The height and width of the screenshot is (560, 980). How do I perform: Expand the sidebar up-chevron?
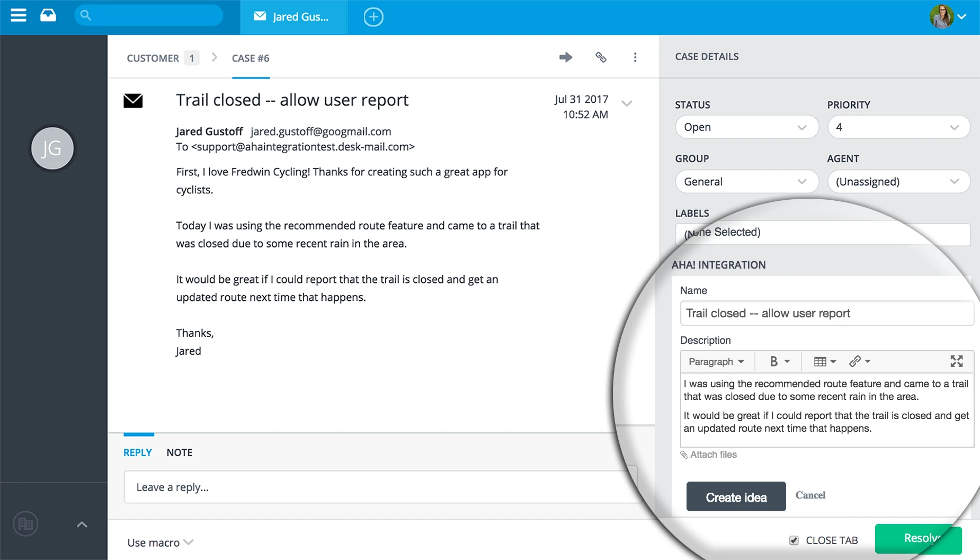coord(82,525)
